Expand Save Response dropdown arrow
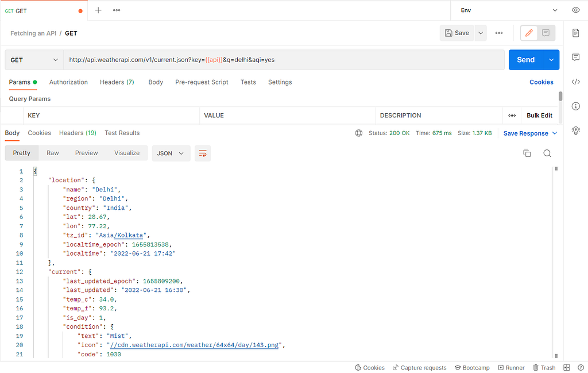This screenshot has height=373, width=588. point(555,133)
